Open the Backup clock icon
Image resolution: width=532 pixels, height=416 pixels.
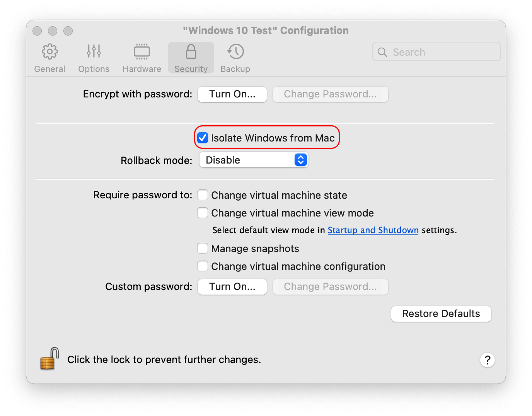(235, 52)
